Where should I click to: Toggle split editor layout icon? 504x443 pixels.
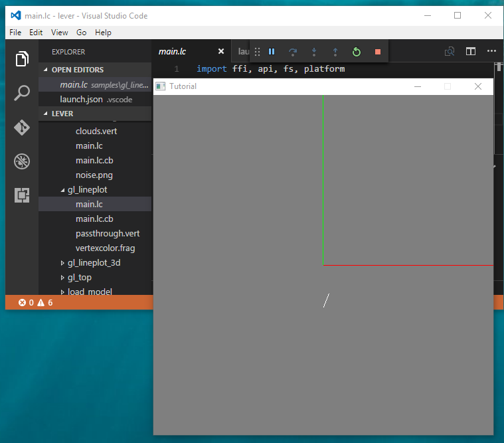click(471, 51)
